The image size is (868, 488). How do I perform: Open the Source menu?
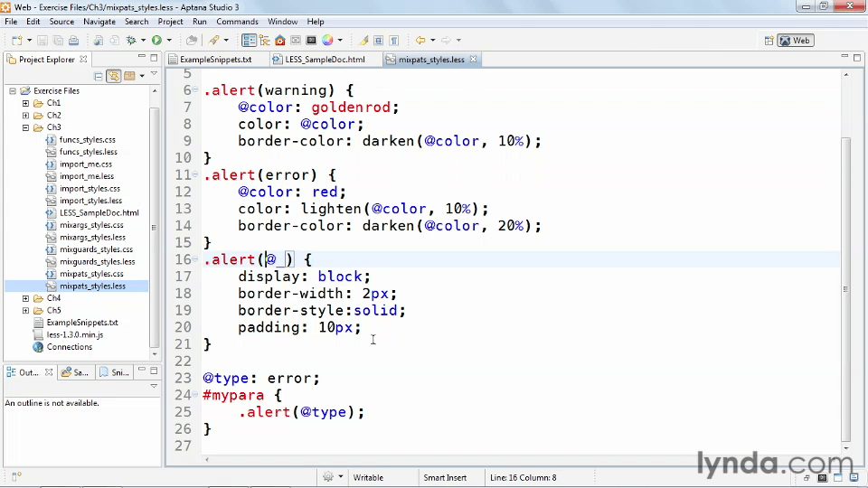tap(61, 22)
